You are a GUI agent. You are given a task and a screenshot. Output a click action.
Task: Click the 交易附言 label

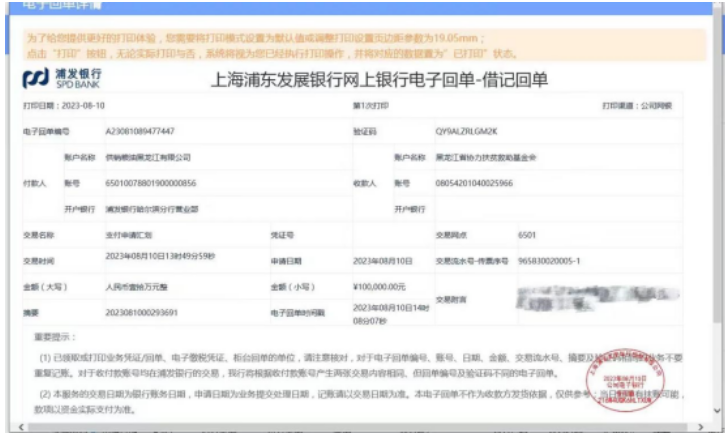451,300
